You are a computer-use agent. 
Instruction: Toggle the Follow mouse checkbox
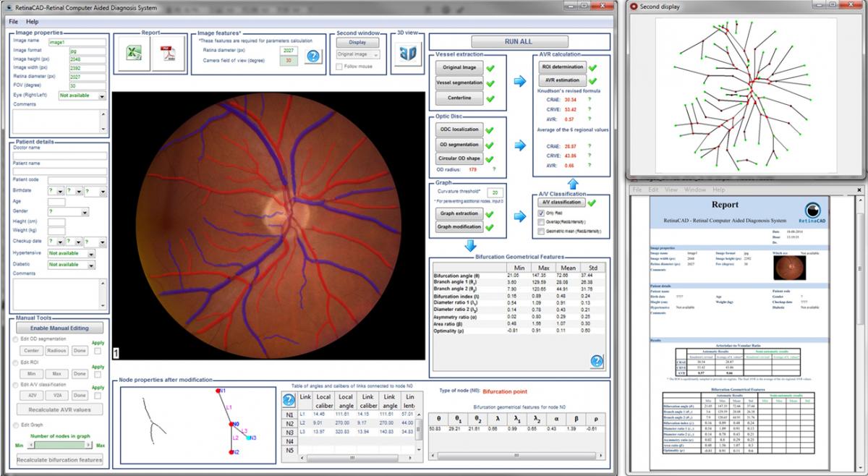click(340, 67)
